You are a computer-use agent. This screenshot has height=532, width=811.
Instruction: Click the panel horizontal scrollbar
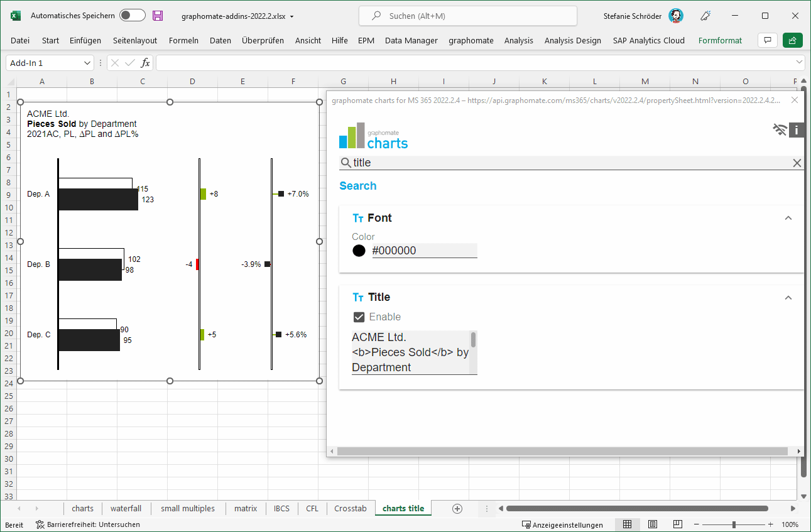click(x=562, y=452)
